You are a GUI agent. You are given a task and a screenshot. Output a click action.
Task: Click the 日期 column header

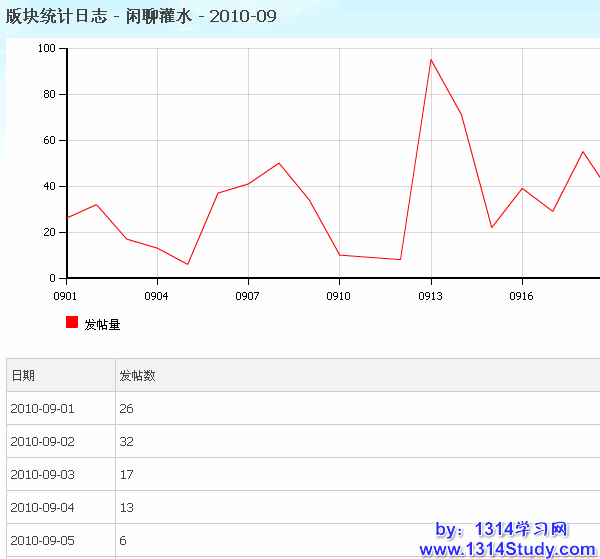(x=23, y=376)
